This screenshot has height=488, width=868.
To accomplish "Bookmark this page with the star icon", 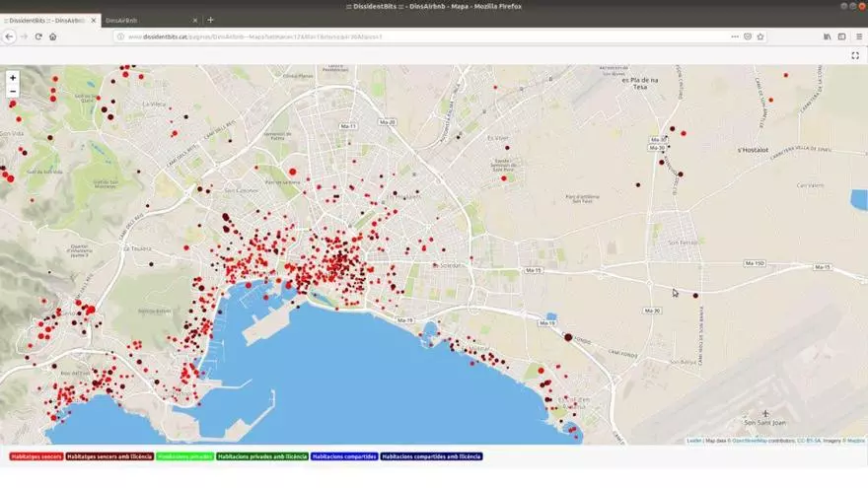I will [x=762, y=36].
